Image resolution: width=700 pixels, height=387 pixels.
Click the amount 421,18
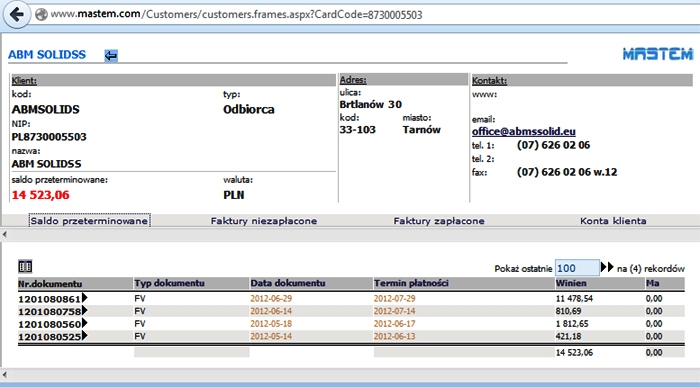pos(568,336)
